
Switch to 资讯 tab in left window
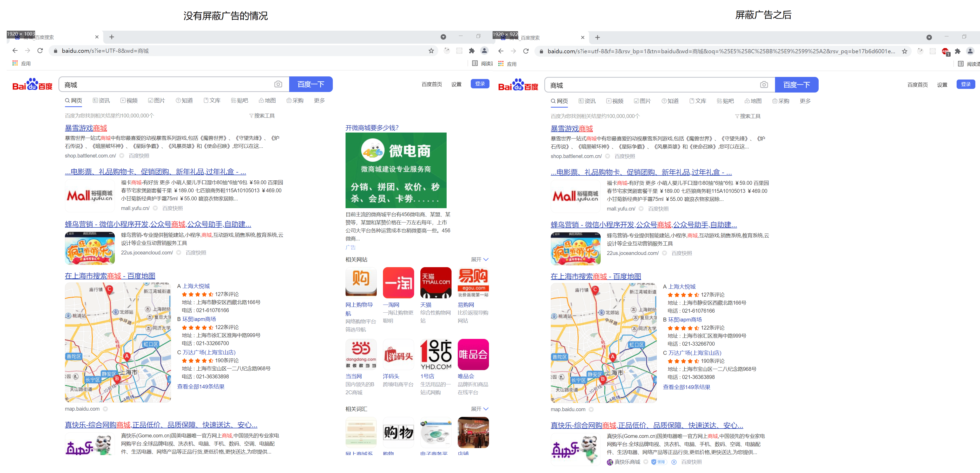[101, 101]
